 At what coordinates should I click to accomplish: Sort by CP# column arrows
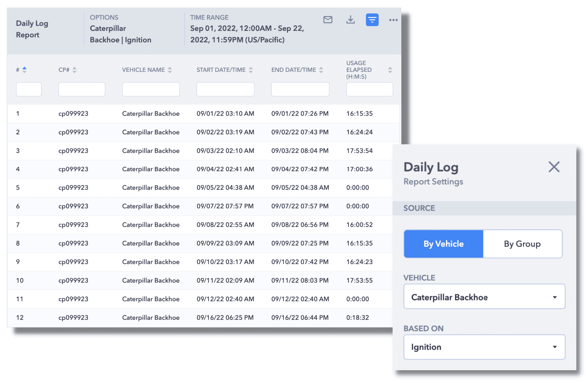click(75, 70)
